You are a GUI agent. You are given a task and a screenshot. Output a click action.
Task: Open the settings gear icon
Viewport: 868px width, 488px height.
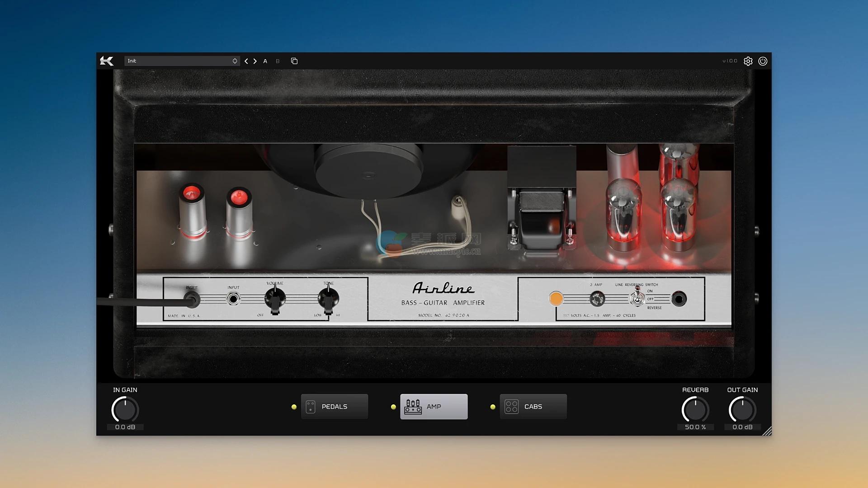tap(748, 61)
